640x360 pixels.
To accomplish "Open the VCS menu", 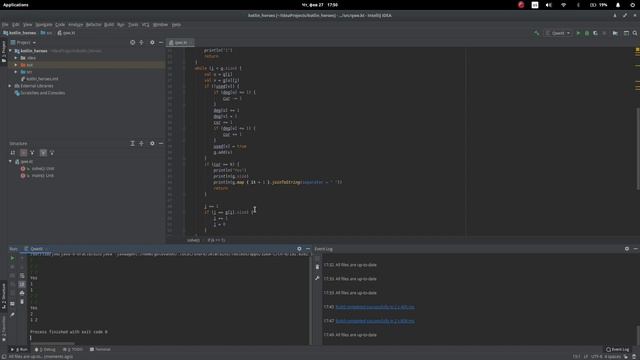I will (x=146, y=24).
